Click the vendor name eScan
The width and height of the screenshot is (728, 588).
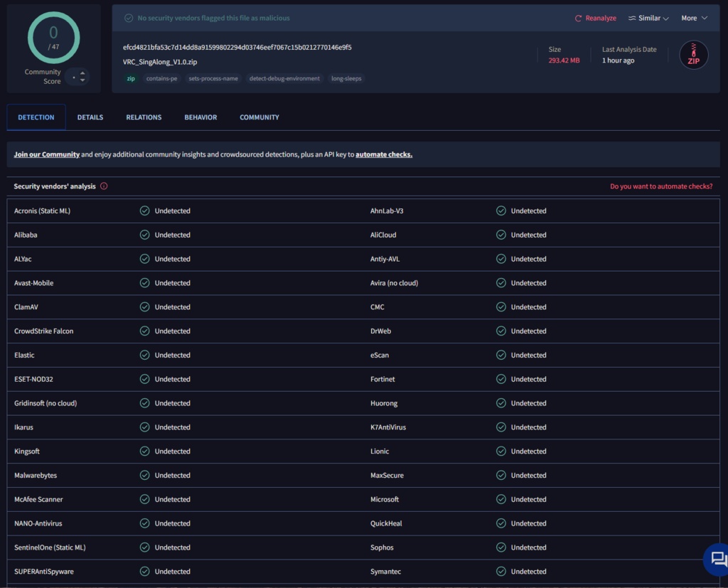pos(380,356)
